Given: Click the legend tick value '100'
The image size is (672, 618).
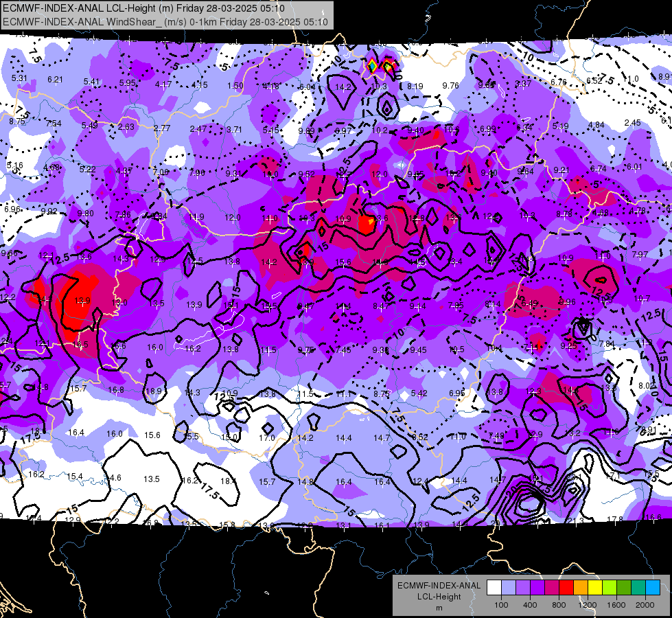Looking at the screenshot, I should click(x=501, y=605).
